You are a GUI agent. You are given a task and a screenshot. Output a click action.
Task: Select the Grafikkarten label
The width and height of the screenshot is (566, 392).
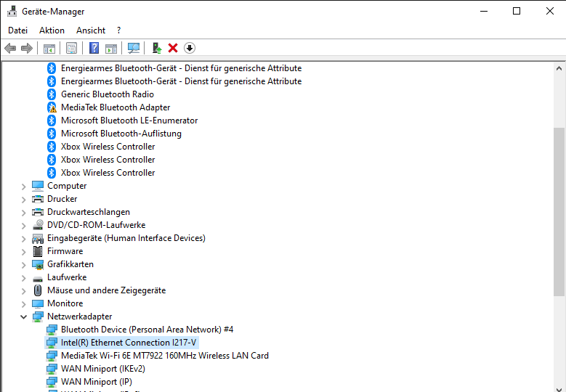click(70, 264)
